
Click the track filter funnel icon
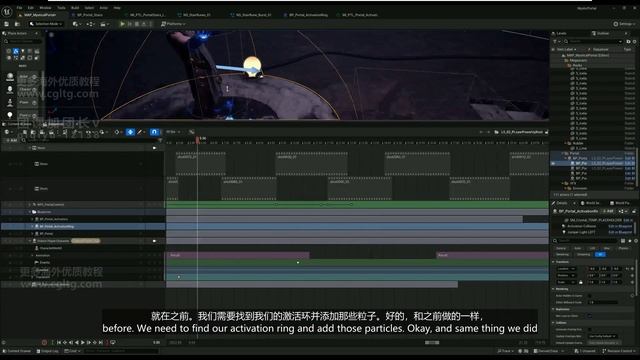tap(160, 140)
